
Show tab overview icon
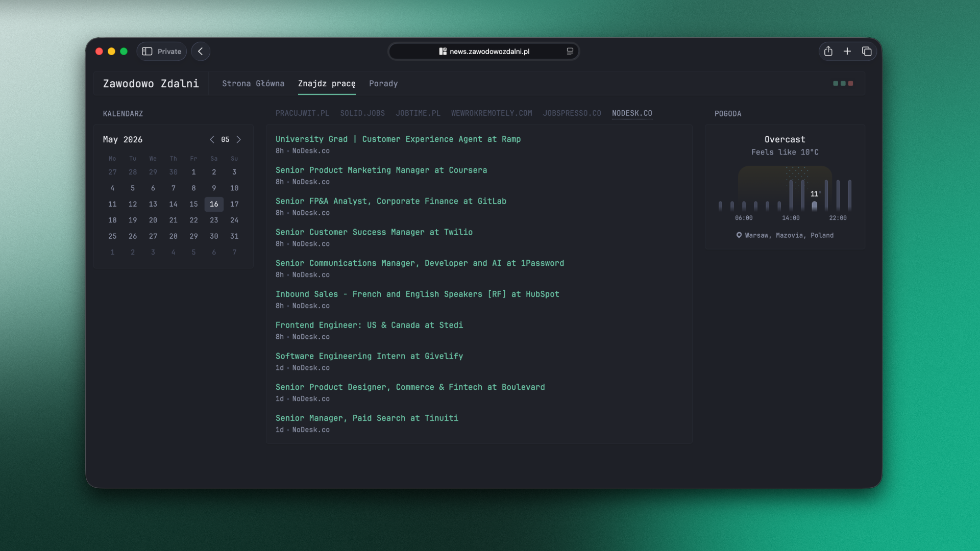pos(867,52)
